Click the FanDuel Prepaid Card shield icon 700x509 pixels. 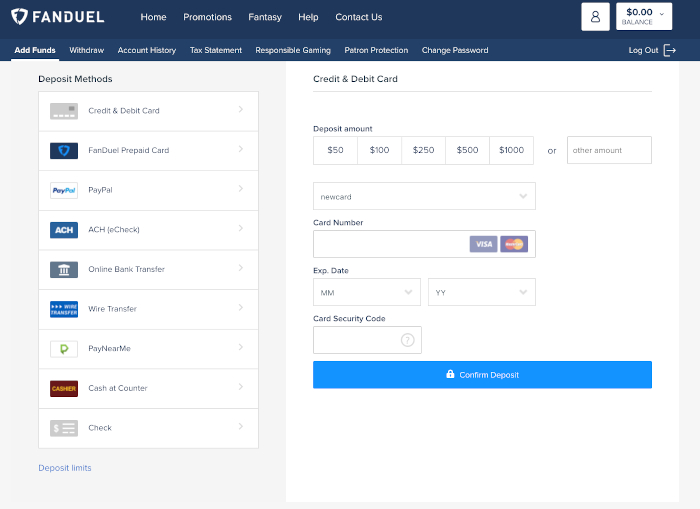pyautogui.click(x=64, y=151)
